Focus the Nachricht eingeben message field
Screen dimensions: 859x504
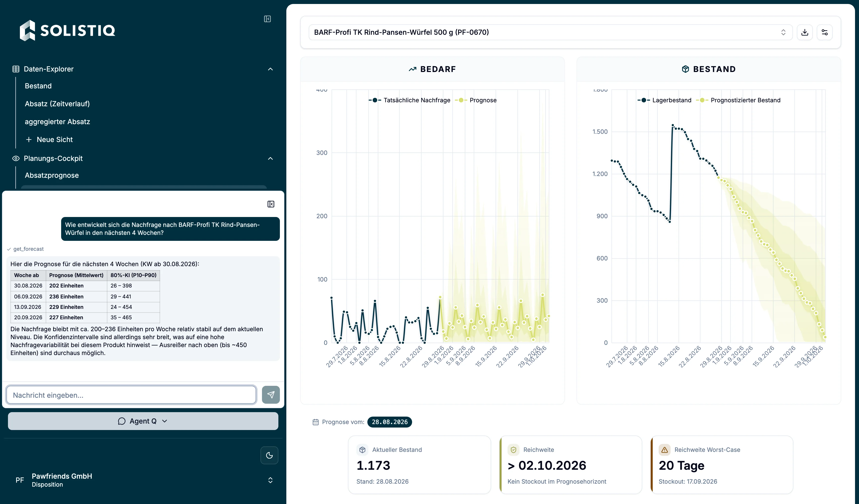[x=131, y=395]
